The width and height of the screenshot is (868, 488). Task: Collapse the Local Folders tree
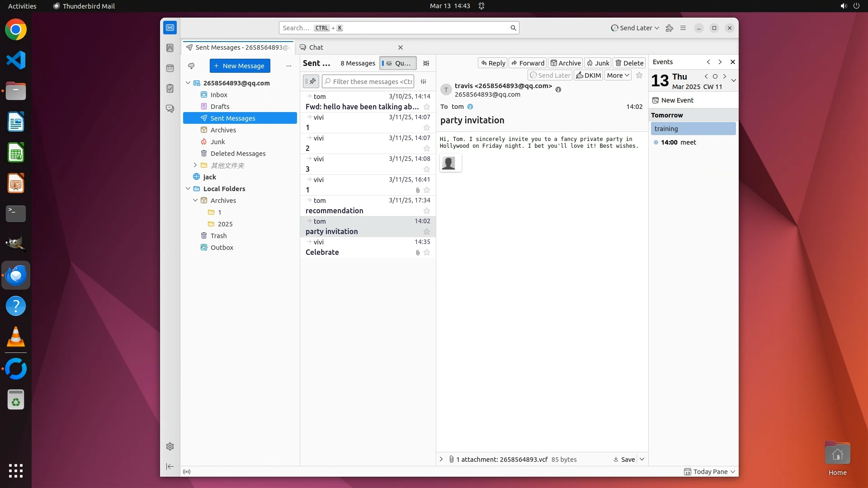pyautogui.click(x=188, y=189)
